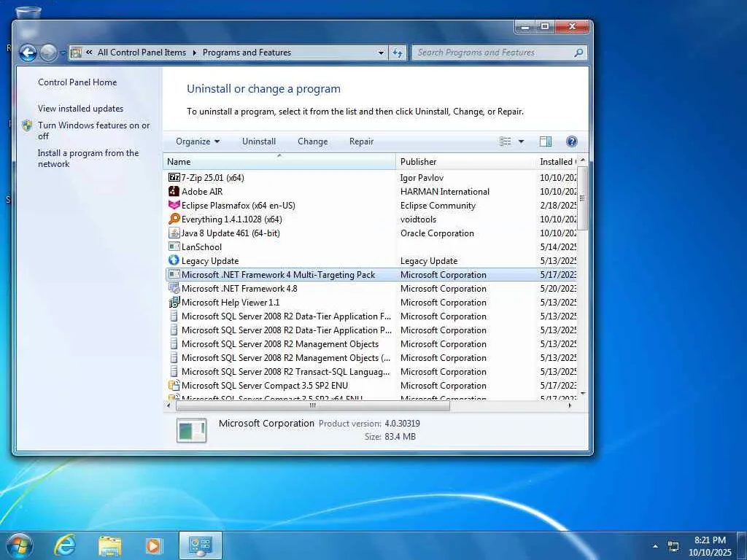Click the HARMAN International publisher cell

(444, 192)
